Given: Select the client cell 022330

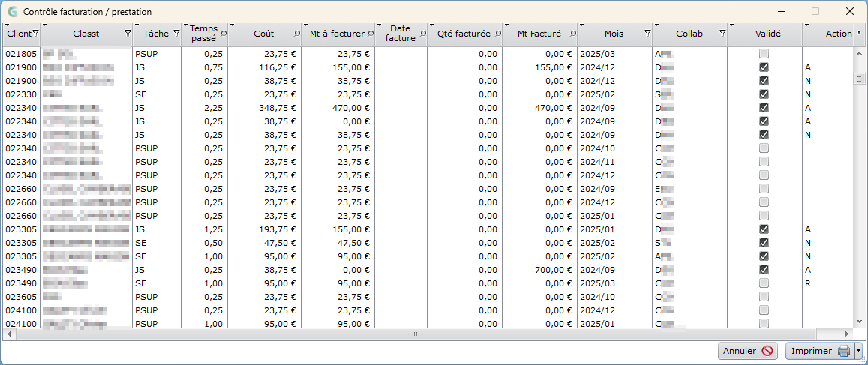Looking at the screenshot, I should point(22,94).
